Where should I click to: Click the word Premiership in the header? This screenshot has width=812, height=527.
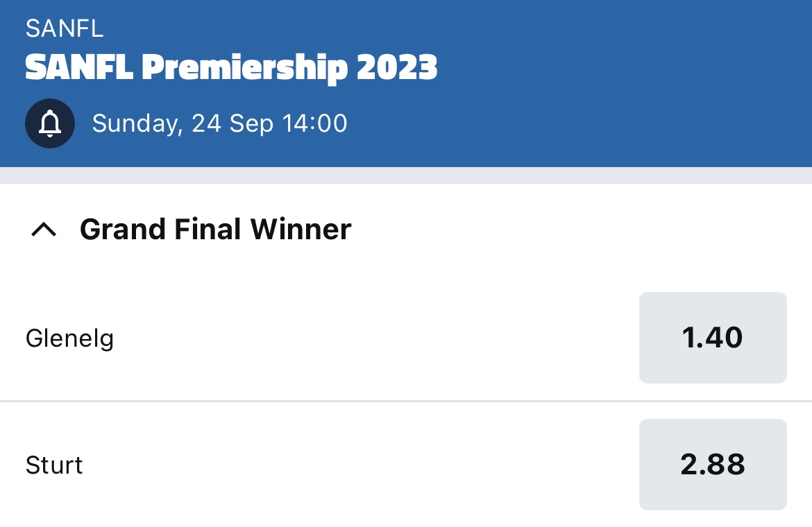click(x=244, y=69)
